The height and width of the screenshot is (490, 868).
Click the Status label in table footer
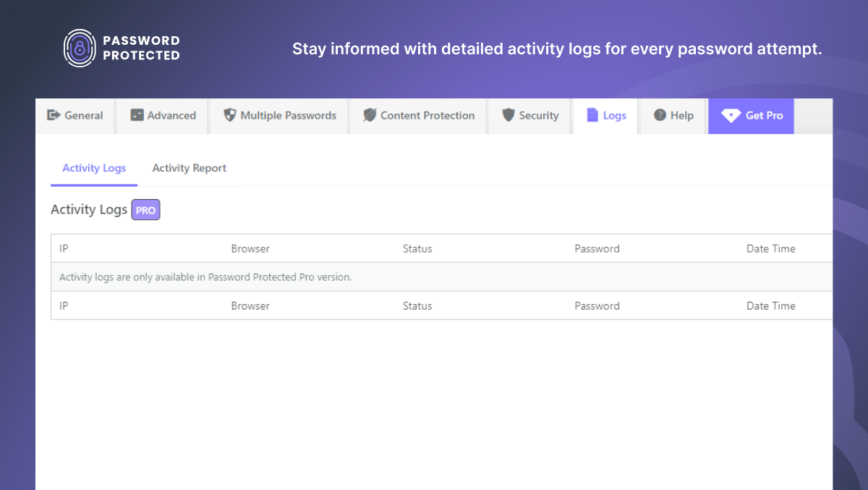[417, 305]
